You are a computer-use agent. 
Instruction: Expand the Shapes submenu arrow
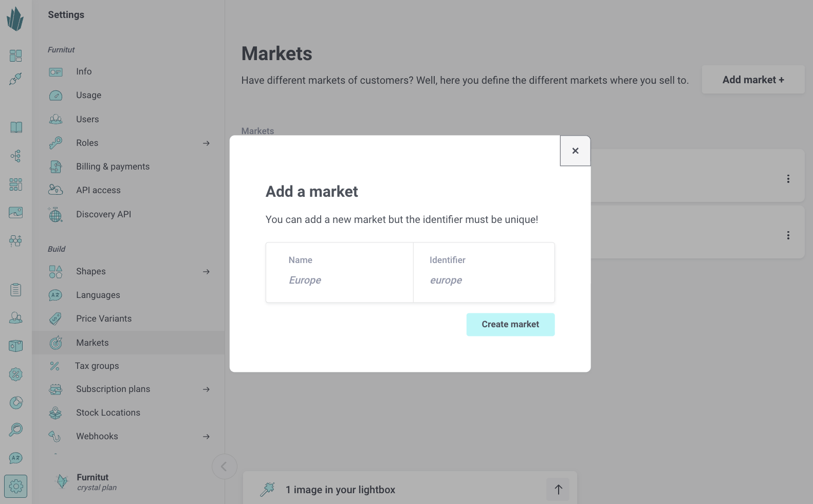206,272
